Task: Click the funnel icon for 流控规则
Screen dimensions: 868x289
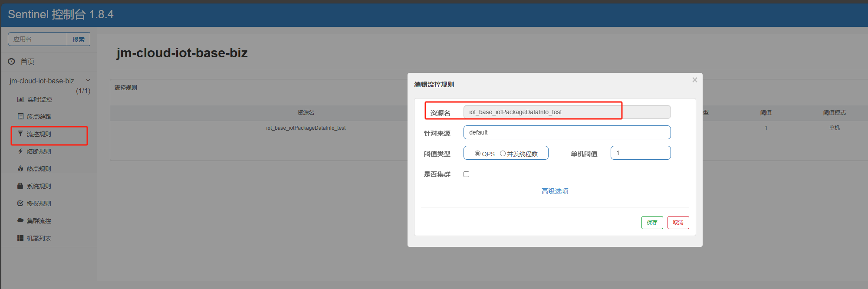Action: click(x=20, y=134)
